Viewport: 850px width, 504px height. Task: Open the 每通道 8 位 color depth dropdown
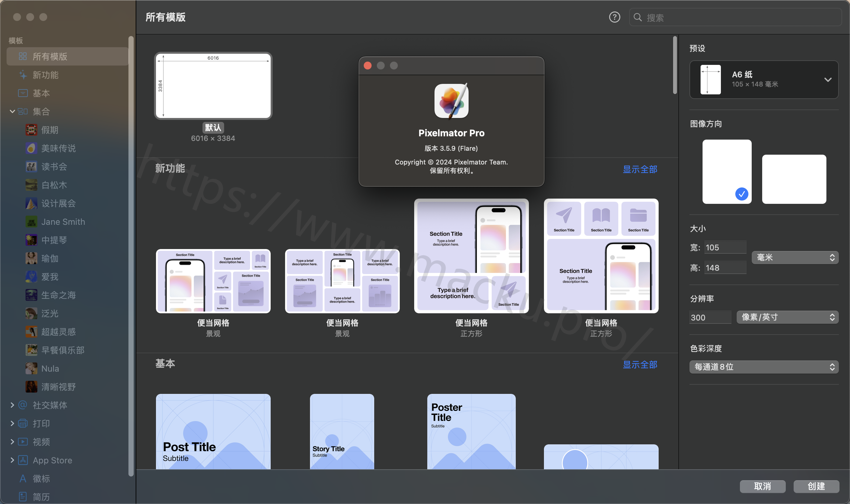click(x=764, y=367)
